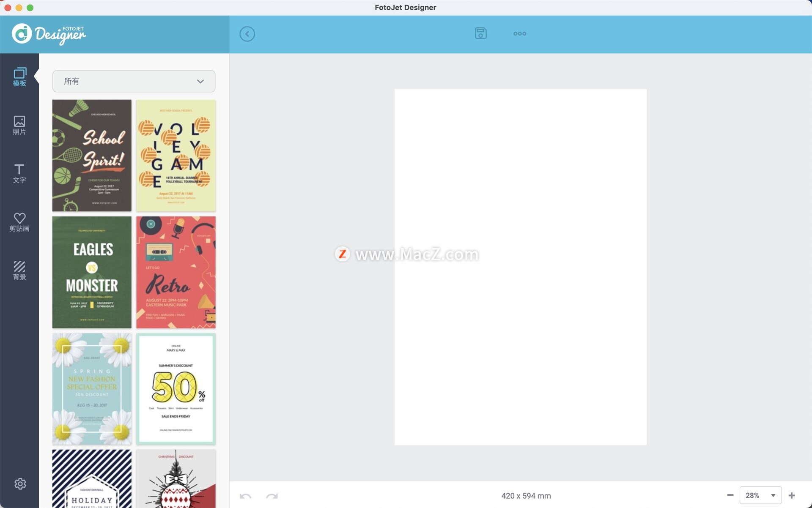Click the Templates (模板) sidebar icon

click(19, 77)
